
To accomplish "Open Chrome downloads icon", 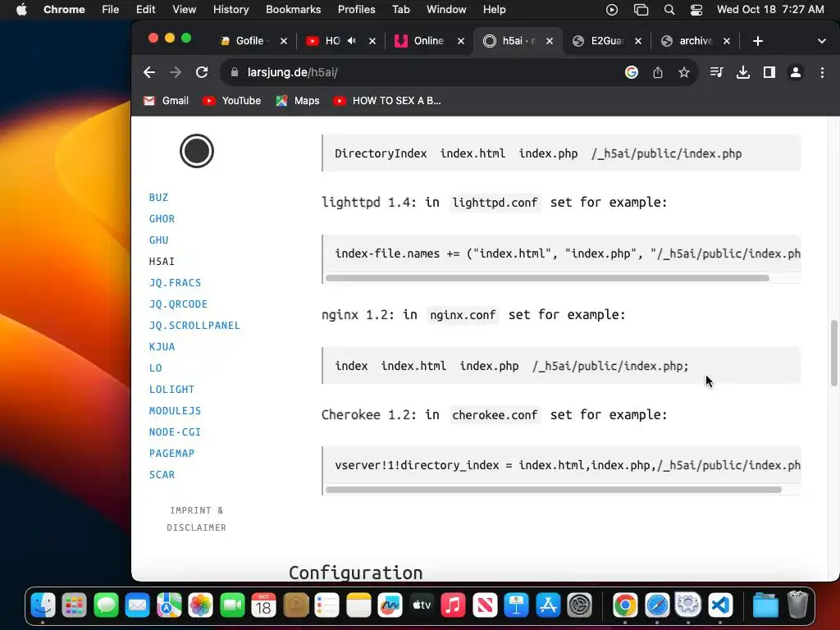I will pyautogui.click(x=743, y=72).
